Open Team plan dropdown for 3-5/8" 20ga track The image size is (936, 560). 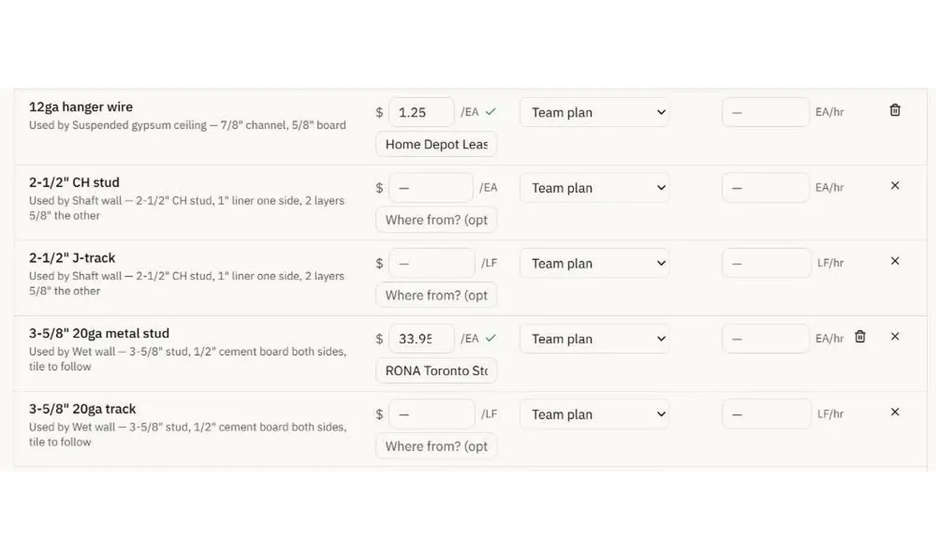(595, 414)
